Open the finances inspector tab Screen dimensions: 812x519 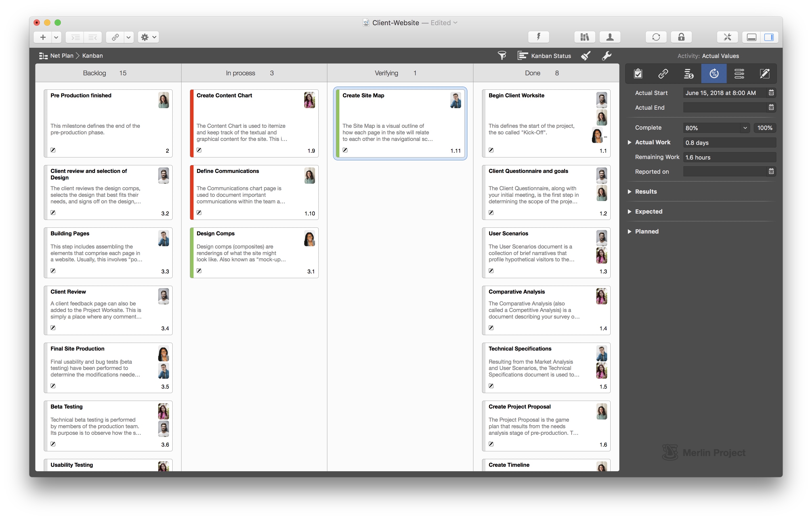(x=688, y=73)
